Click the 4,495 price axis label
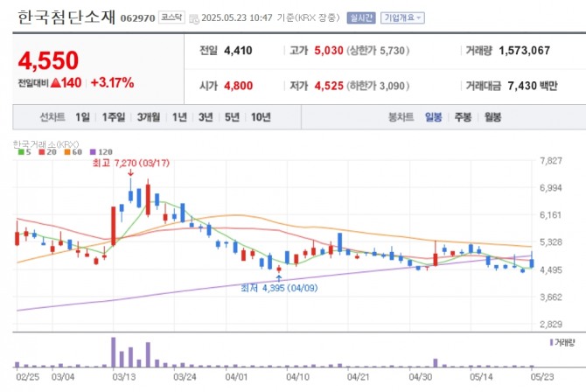Screen dimensions: 586x392 click(551, 269)
